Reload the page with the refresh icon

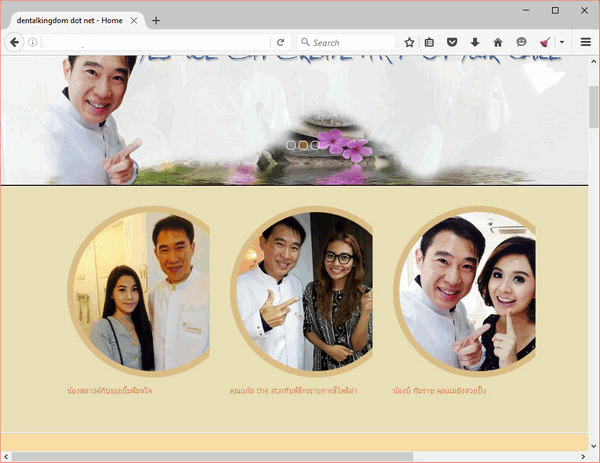281,43
